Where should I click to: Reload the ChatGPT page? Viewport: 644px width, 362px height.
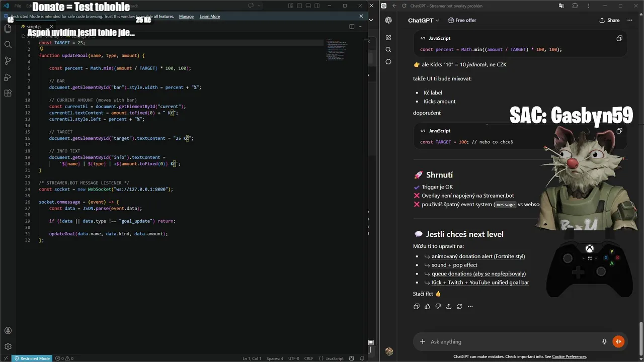click(x=404, y=6)
